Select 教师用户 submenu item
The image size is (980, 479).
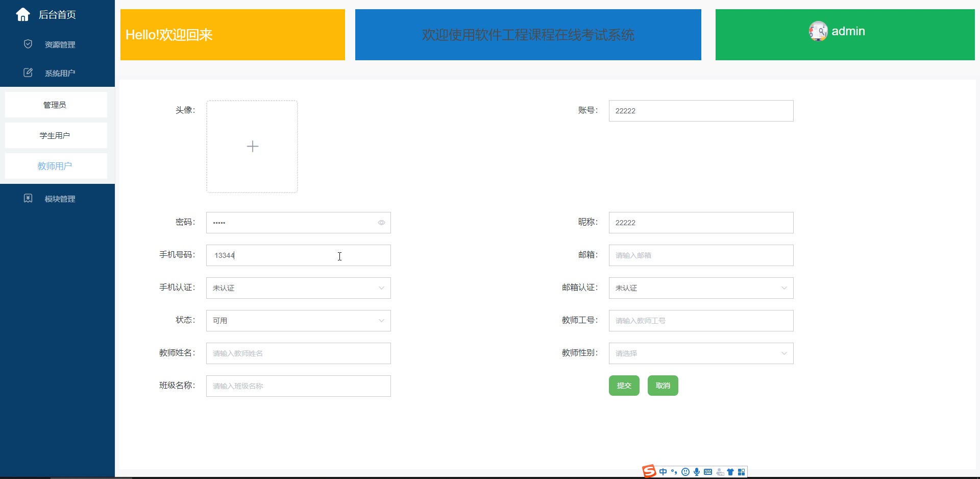56,166
